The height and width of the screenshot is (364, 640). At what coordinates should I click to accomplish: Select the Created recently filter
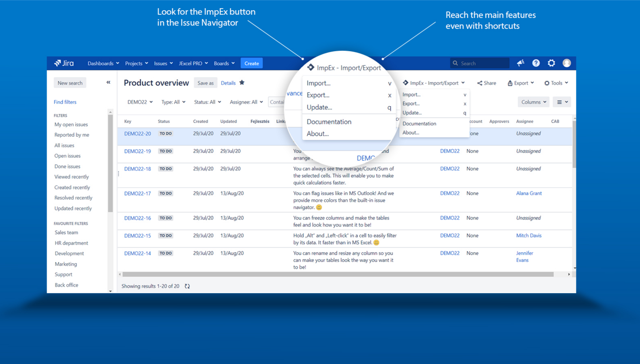point(72,188)
